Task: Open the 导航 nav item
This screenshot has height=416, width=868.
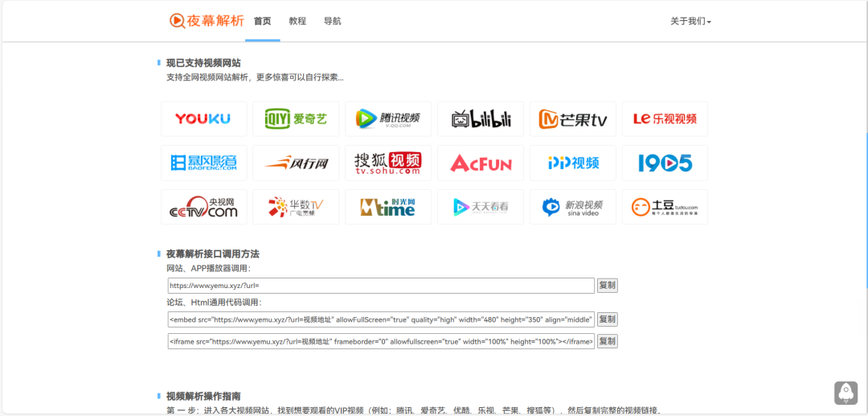Action: click(332, 21)
